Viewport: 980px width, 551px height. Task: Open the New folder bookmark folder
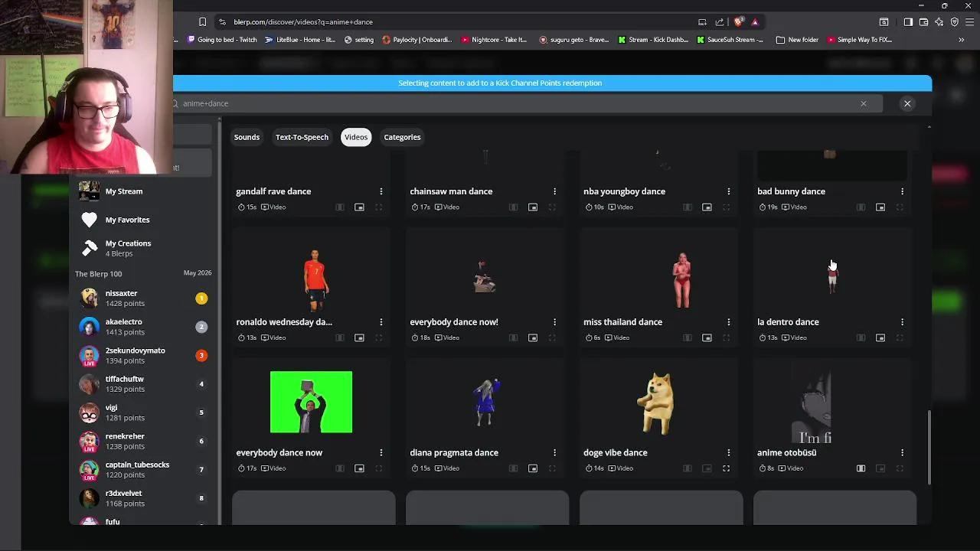coord(797,40)
